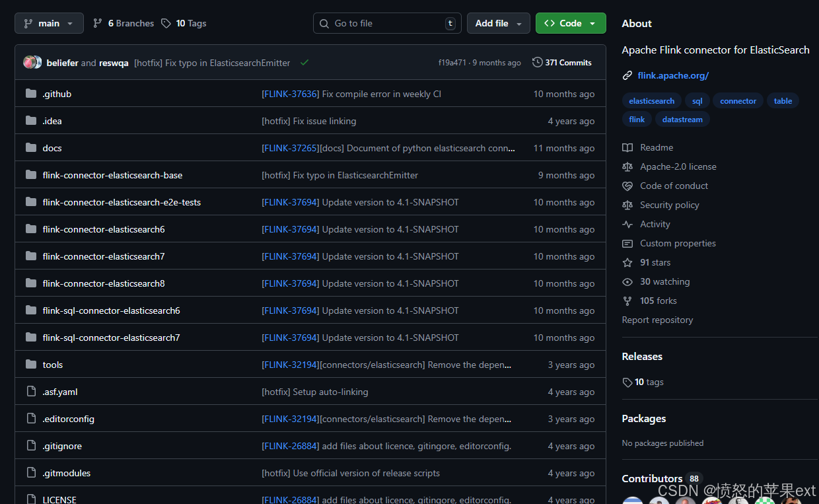The height and width of the screenshot is (504, 819).
Task: Click folder icon for flink-connector-elasticsearch8
Action: [31, 283]
